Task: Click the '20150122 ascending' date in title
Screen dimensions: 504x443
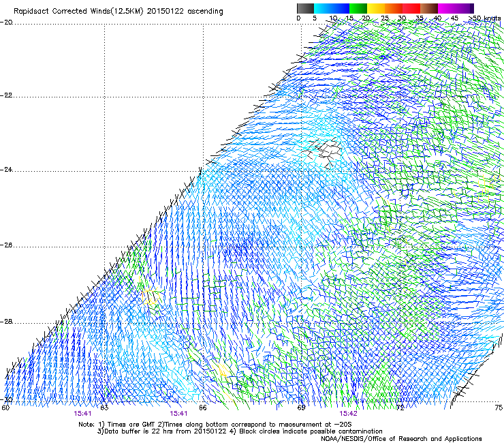Action: point(185,12)
